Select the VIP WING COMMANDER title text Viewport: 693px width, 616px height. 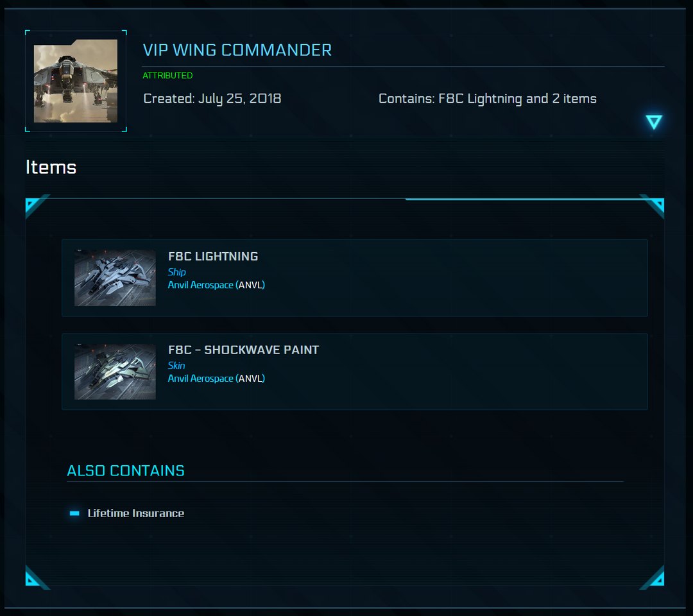point(237,50)
